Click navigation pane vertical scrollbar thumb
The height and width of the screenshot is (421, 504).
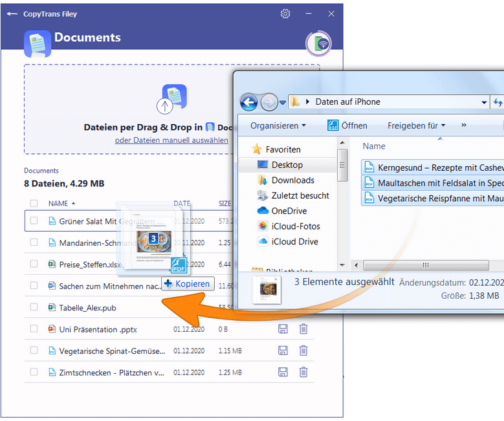[342, 165]
